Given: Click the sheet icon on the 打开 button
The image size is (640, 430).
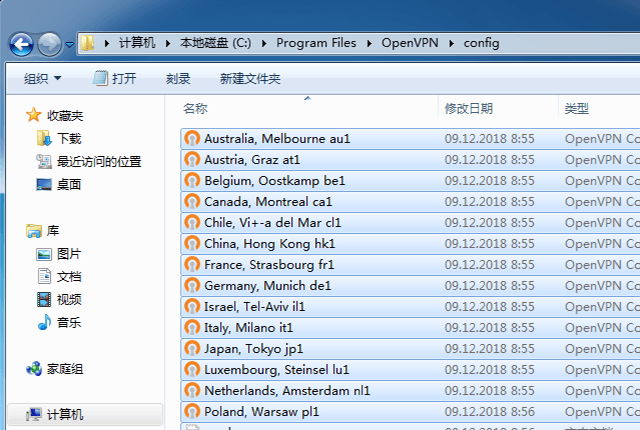Looking at the screenshot, I should (x=100, y=78).
